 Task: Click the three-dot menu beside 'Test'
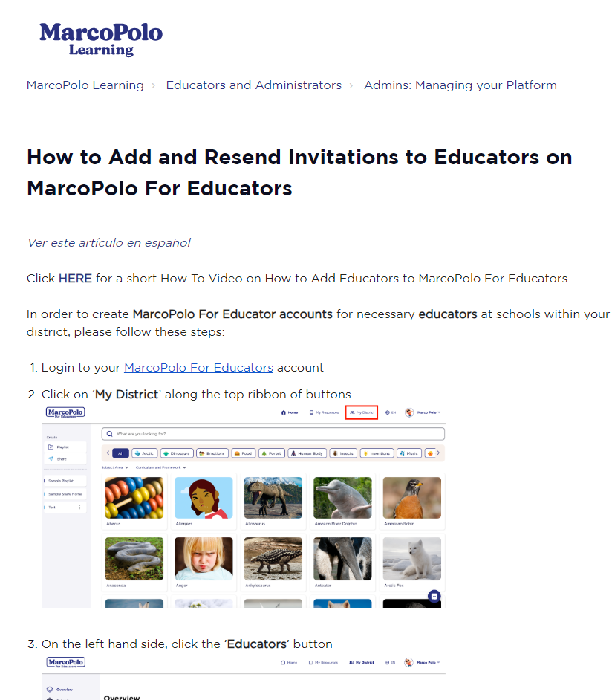pos(80,507)
